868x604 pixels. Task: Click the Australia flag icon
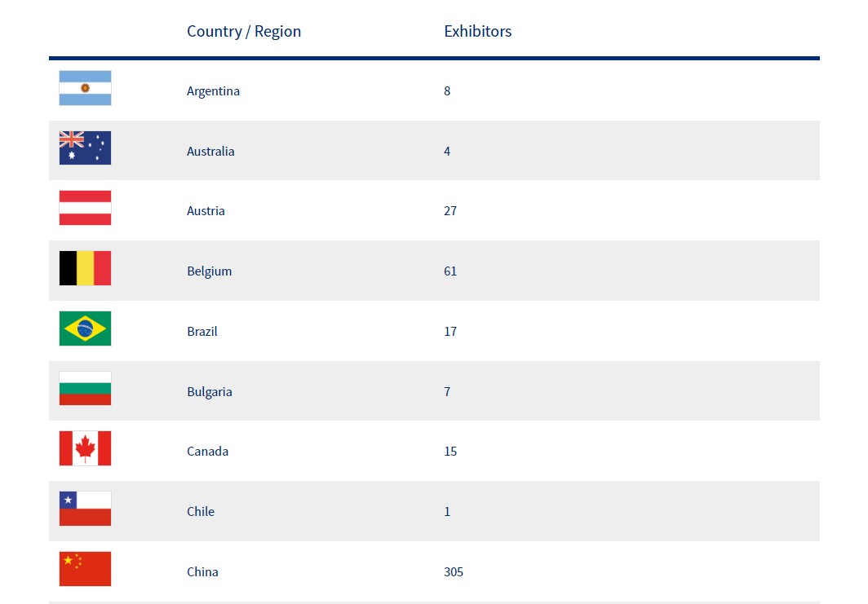[85, 148]
